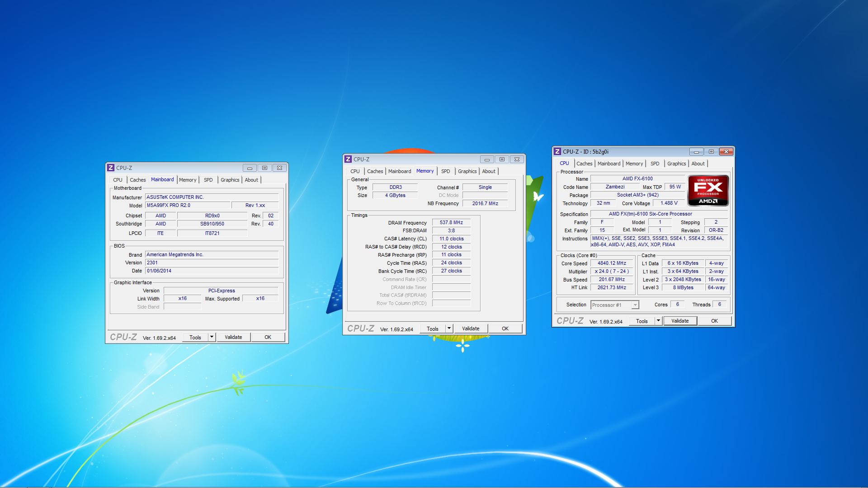Screen dimensions: 868x488
Task: Click the CPU-Z logo icon in Mainboard window title bar
Action: (111, 168)
